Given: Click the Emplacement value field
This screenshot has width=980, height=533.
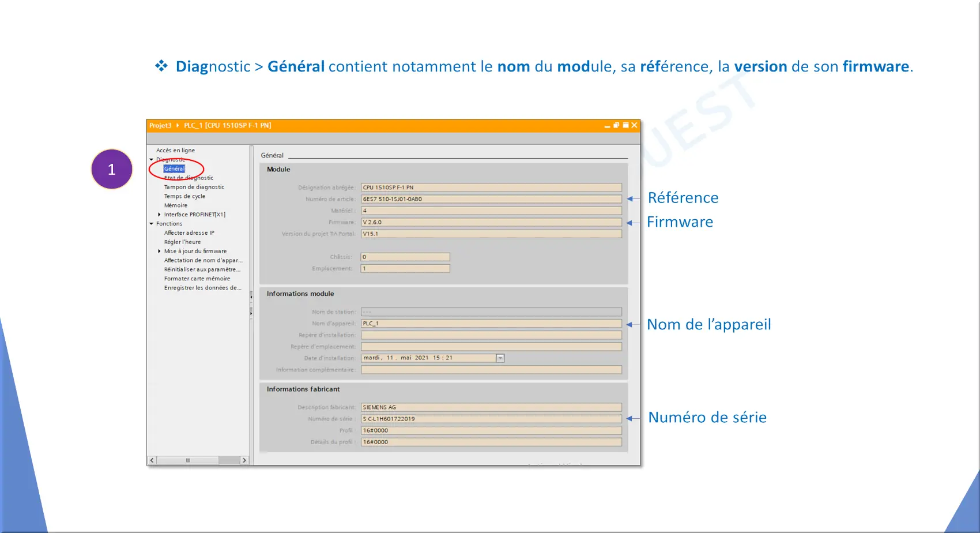Looking at the screenshot, I should pos(405,268).
